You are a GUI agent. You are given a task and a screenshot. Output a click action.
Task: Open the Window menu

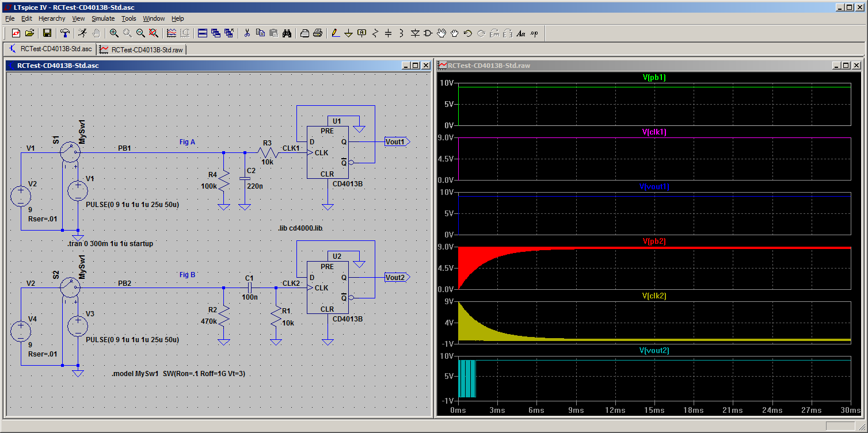click(x=154, y=18)
